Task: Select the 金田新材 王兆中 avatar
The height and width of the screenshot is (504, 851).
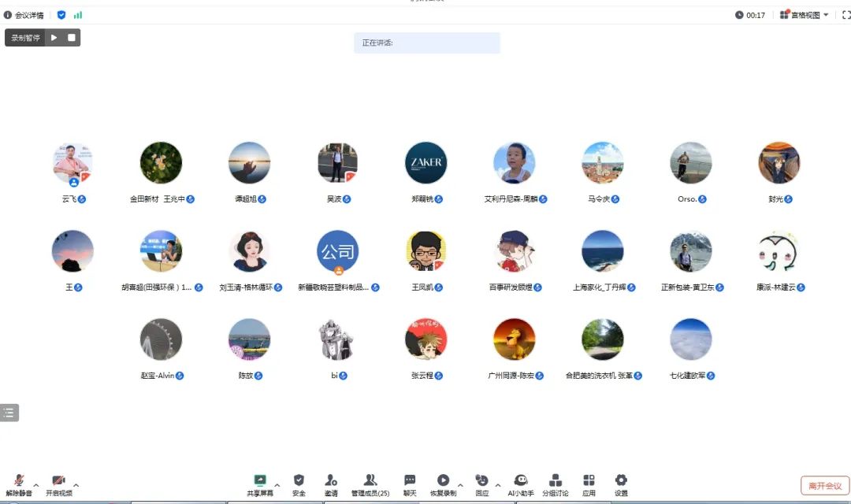Action: 162,163
